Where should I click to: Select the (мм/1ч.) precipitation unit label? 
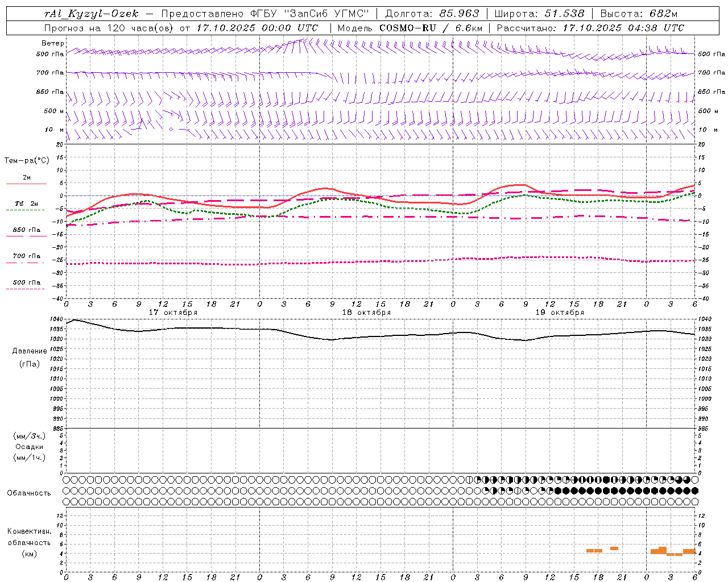click(30, 458)
